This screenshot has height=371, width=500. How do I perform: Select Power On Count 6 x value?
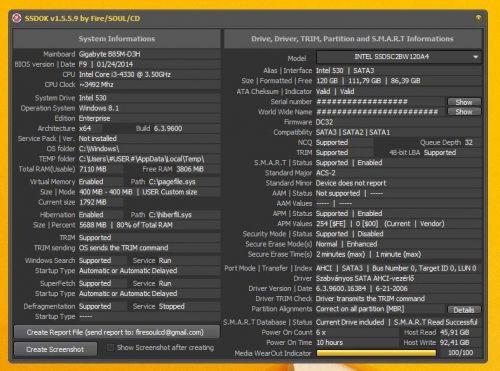click(x=321, y=333)
